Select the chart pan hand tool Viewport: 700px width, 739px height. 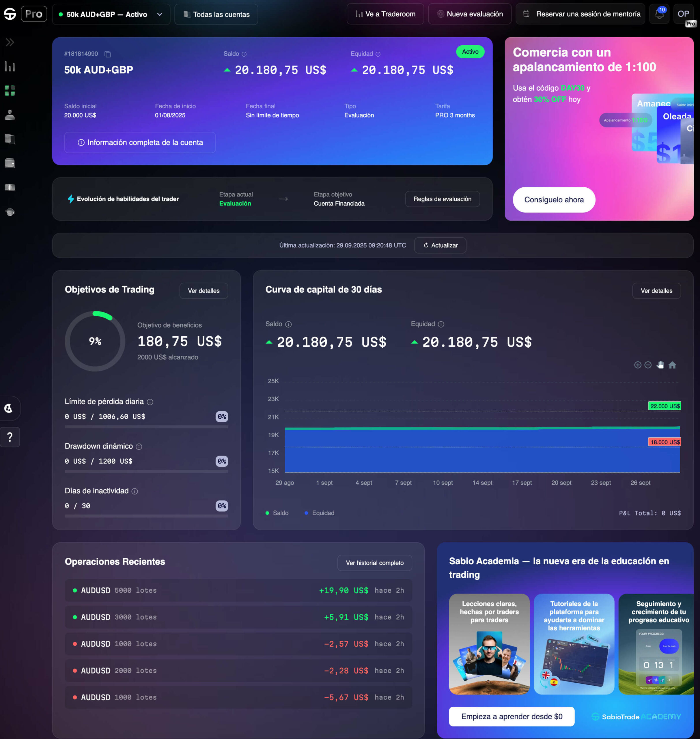[x=660, y=365]
